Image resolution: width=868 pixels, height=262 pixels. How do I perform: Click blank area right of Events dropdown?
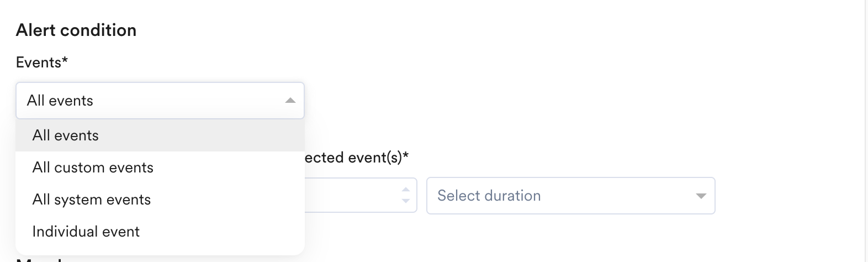497,101
